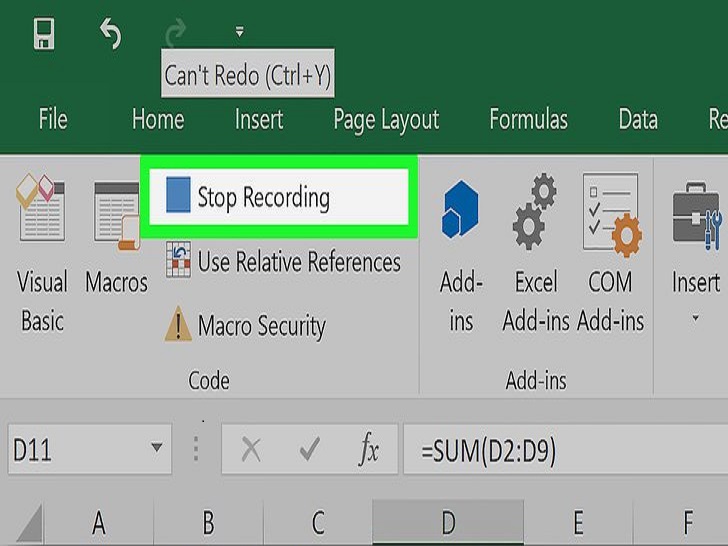Image resolution: width=728 pixels, height=546 pixels.
Task: Click the Insert Function fx button
Action: [x=369, y=451]
